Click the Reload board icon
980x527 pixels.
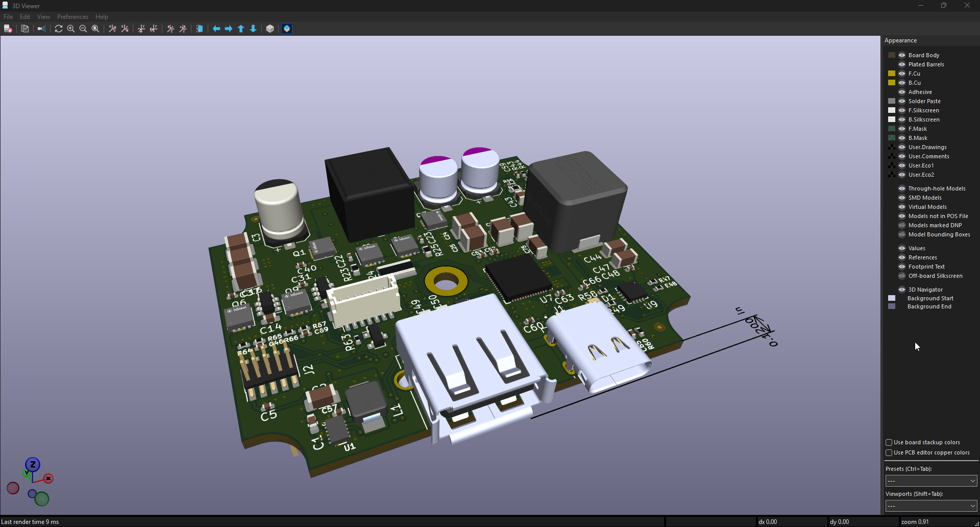pyautogui.click(x=59, y=29)
